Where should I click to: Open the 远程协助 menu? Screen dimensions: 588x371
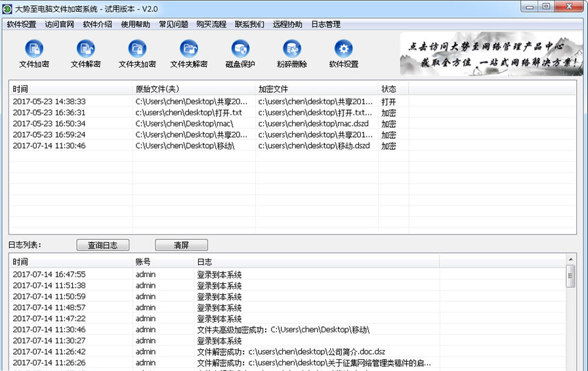[287, 24]
